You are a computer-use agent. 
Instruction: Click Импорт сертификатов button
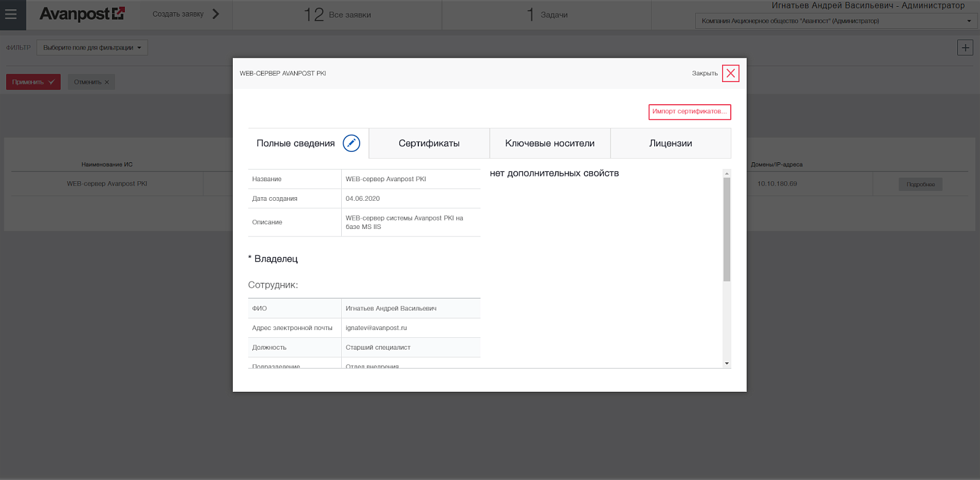[x=690, y=112]
